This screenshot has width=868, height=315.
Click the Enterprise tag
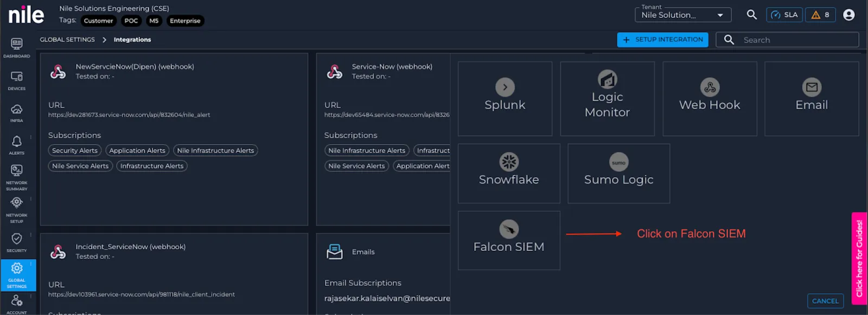(185, 21)
